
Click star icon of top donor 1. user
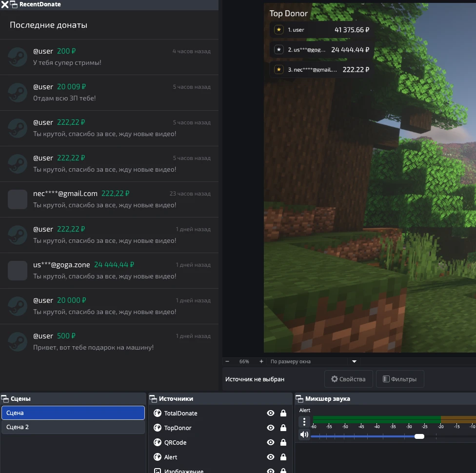tap(278, 30)
